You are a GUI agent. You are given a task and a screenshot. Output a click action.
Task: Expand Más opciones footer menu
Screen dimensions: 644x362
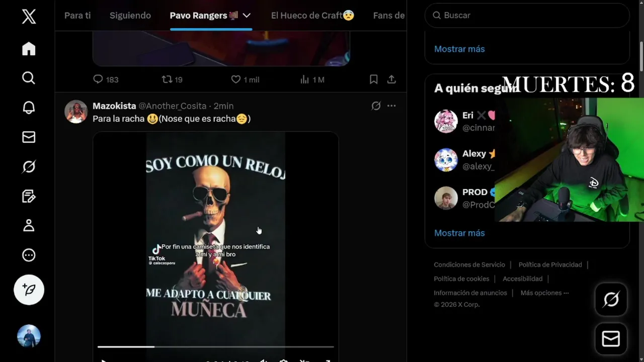[x=544, y=293]
